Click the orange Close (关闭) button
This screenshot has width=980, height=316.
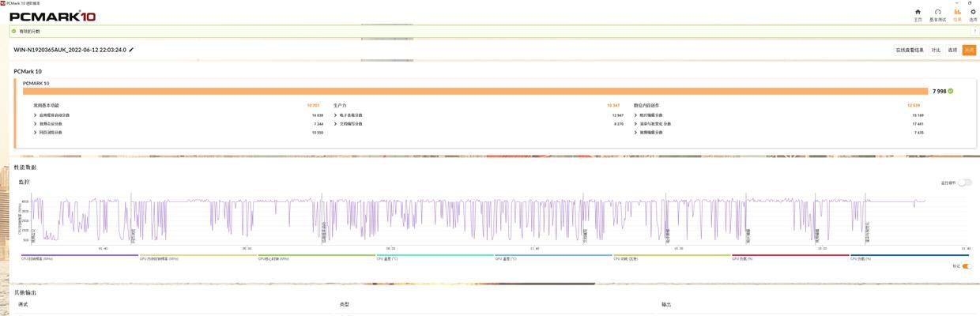[969, 50]
